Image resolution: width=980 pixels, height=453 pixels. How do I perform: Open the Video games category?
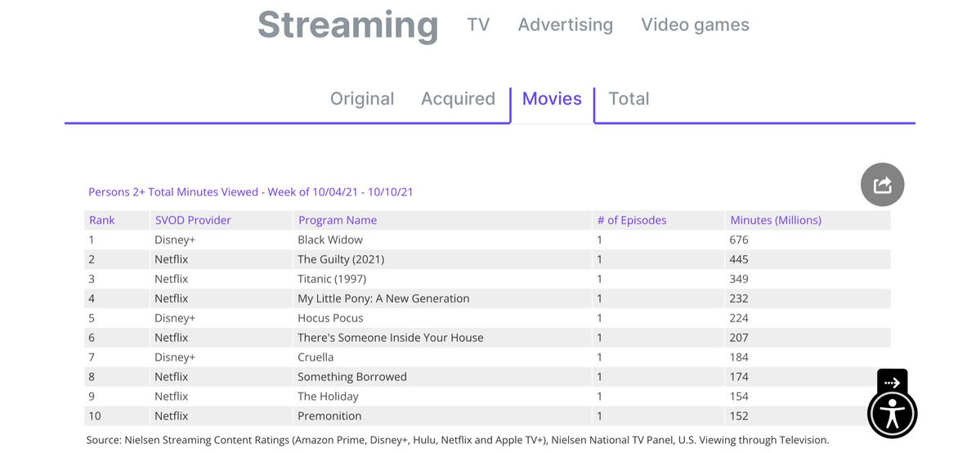[695, 25]
